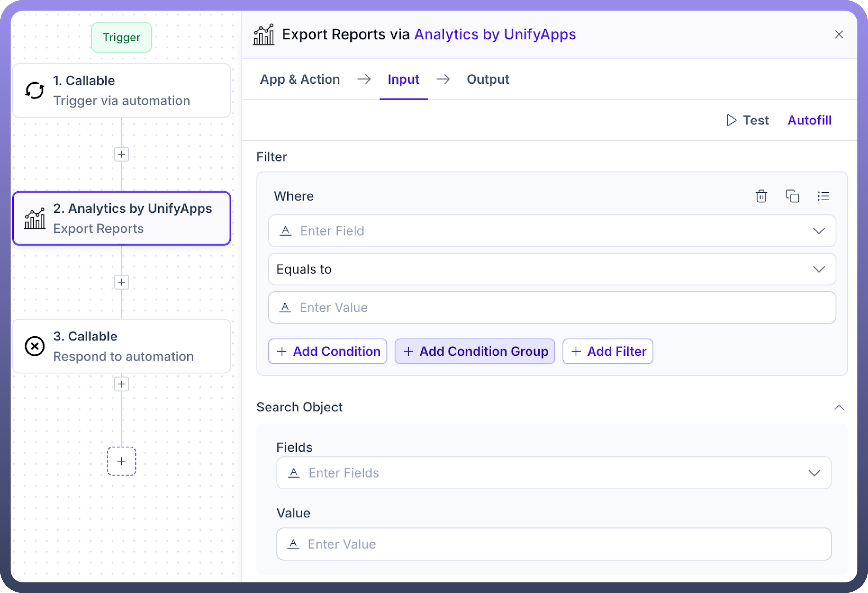Click the plus icon below Analytics step
This screenshot has height=593, width=868.
pyautogui.click(x=121, y=282)
